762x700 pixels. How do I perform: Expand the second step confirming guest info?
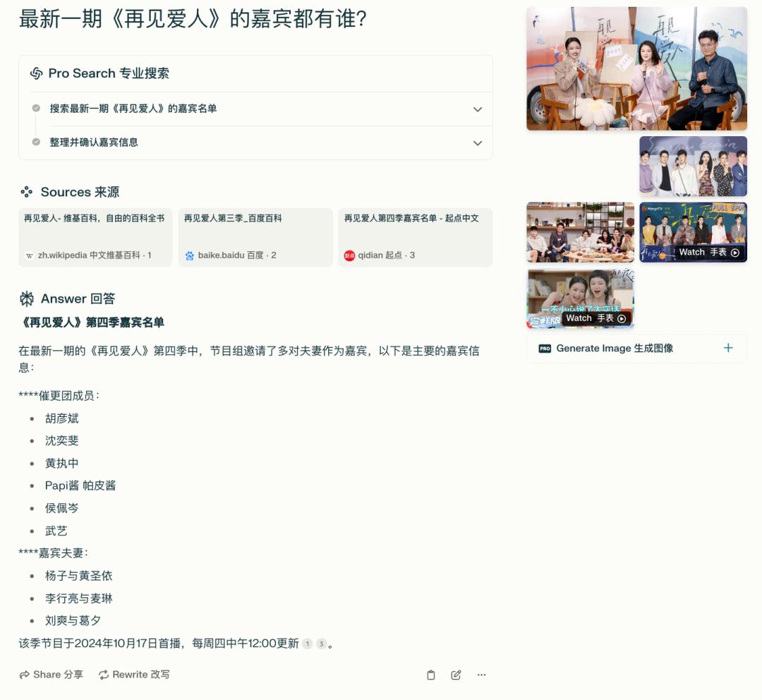coord(478,143)
